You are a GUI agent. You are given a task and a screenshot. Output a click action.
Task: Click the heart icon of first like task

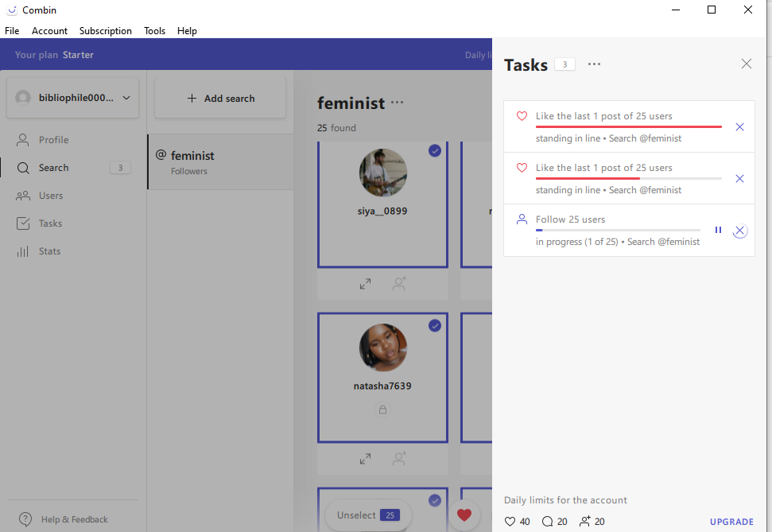pos(522,116)
